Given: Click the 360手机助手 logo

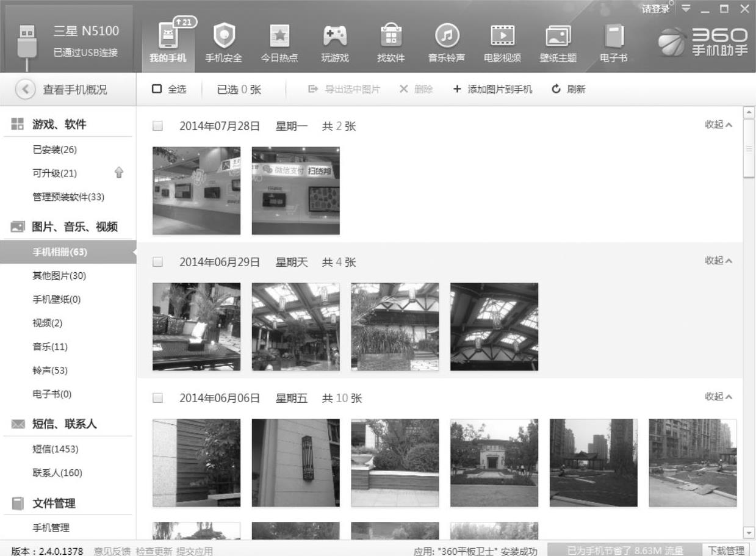Looking at the screenshot, I should point(703,42).
